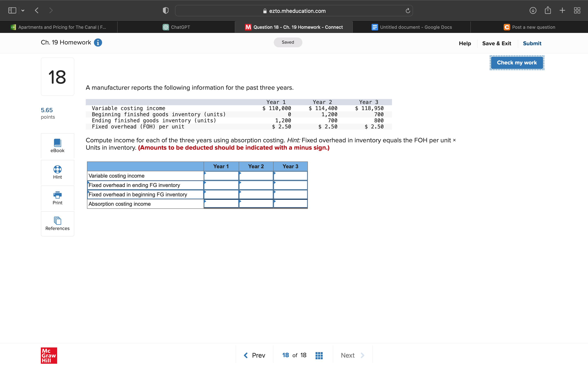Open Fixed overhead in ending FG inventory label dropdown

click(145, 185)
